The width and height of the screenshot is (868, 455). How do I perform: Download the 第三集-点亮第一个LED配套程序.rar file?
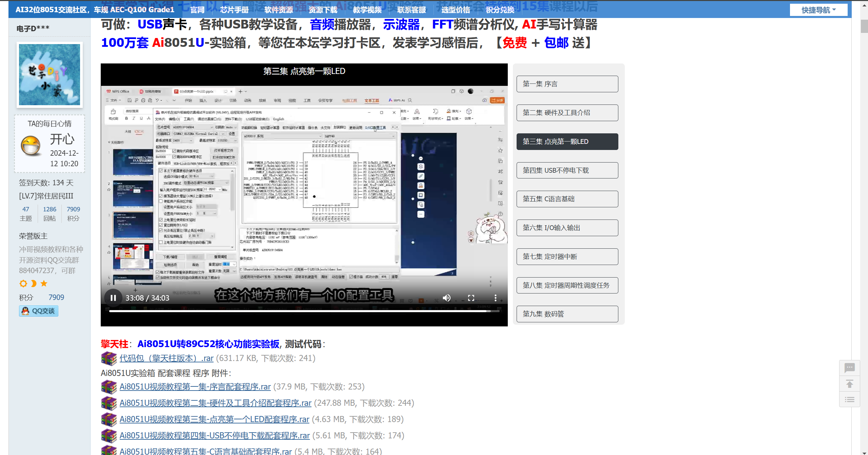click(x=214, y=419)
